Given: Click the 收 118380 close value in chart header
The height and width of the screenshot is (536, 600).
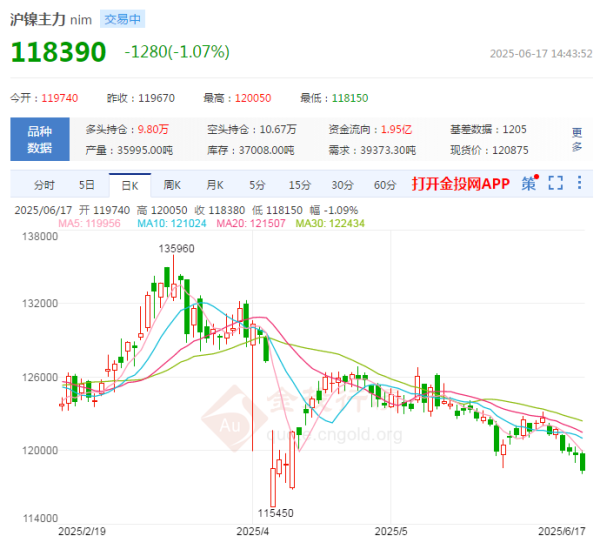Looking at the screenshot, I should pos(220,210).
